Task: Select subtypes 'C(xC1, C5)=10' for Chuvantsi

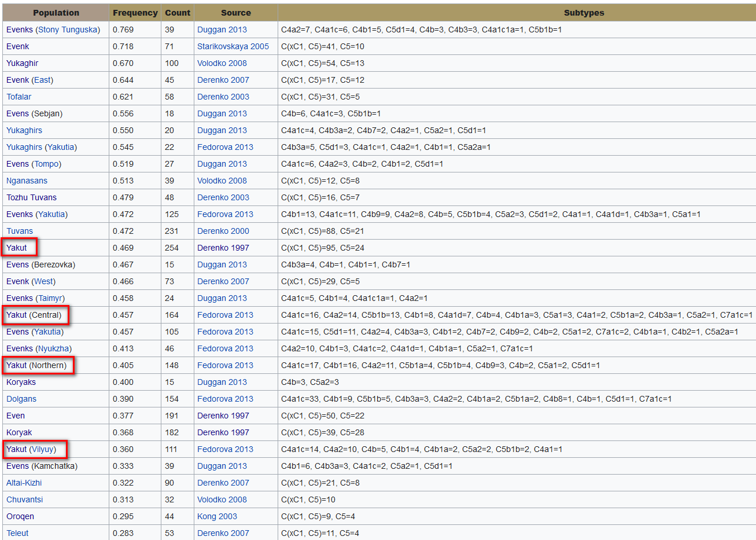Action: [308, 499]
